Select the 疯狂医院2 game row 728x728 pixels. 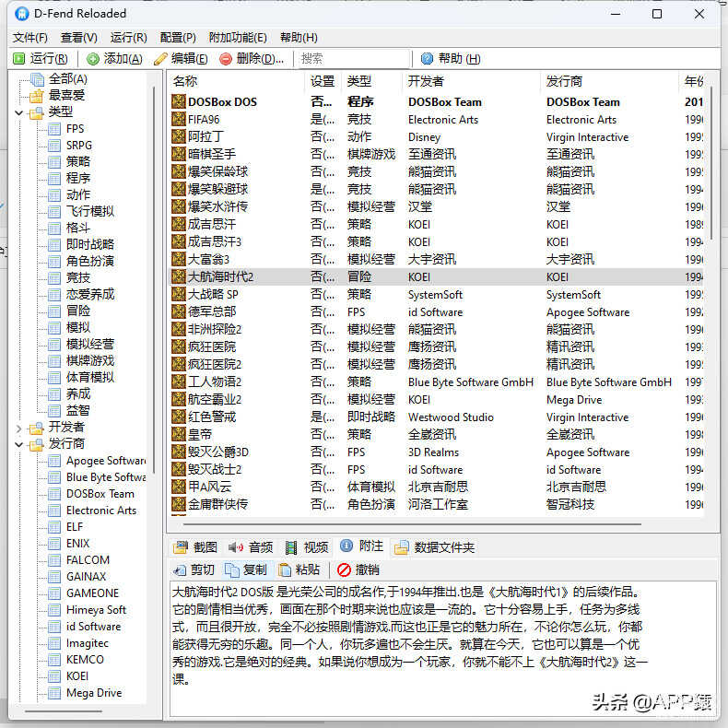point(436,364)
